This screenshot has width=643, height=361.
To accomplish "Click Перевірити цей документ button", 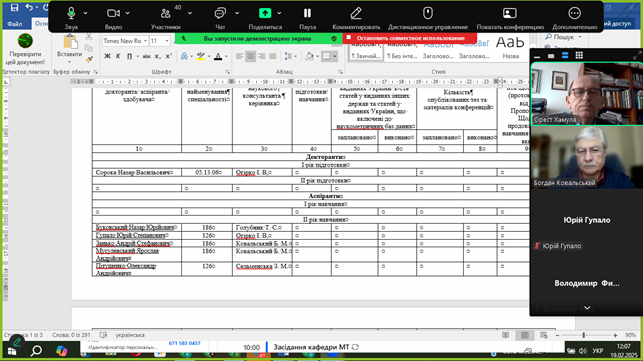I will 25,49.
